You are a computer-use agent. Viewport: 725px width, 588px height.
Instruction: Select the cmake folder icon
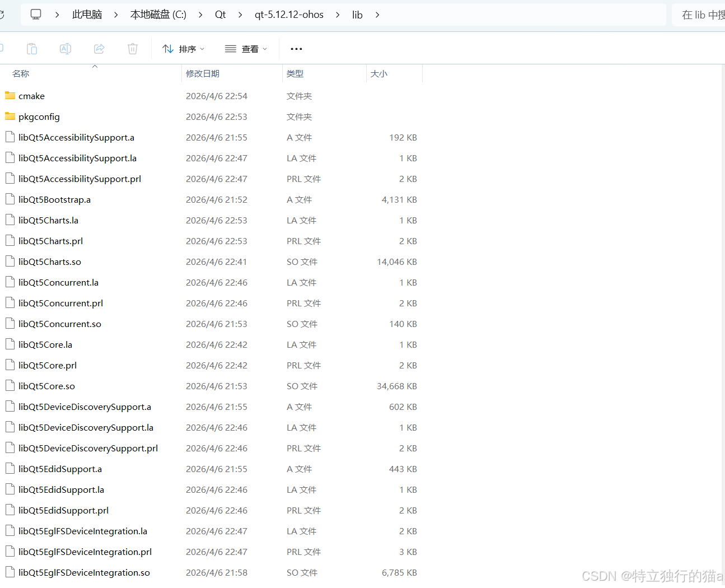click(10, 96)
